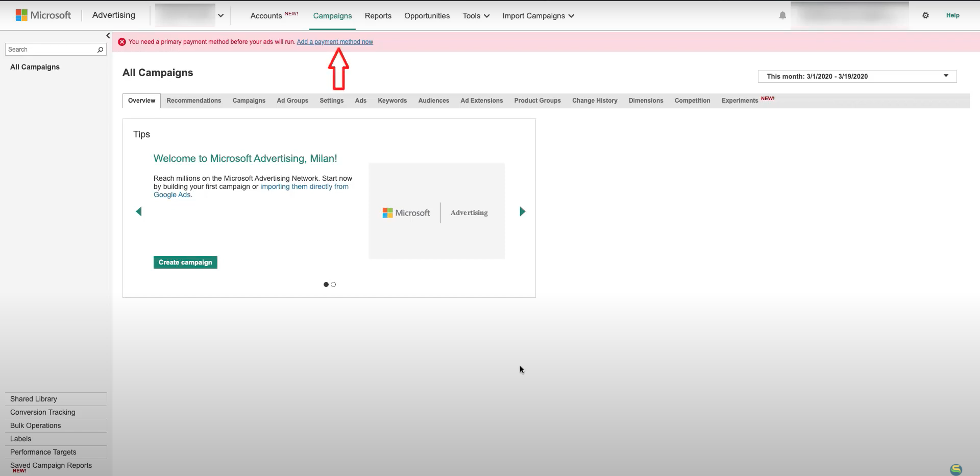Select second tip pagination dot

(333, 284)
